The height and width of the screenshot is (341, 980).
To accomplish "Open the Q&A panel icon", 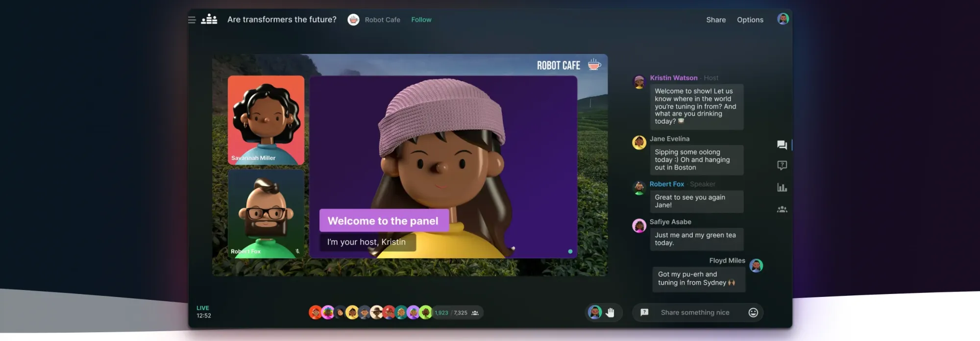I will pyautogui.click(x=782, y=166).
